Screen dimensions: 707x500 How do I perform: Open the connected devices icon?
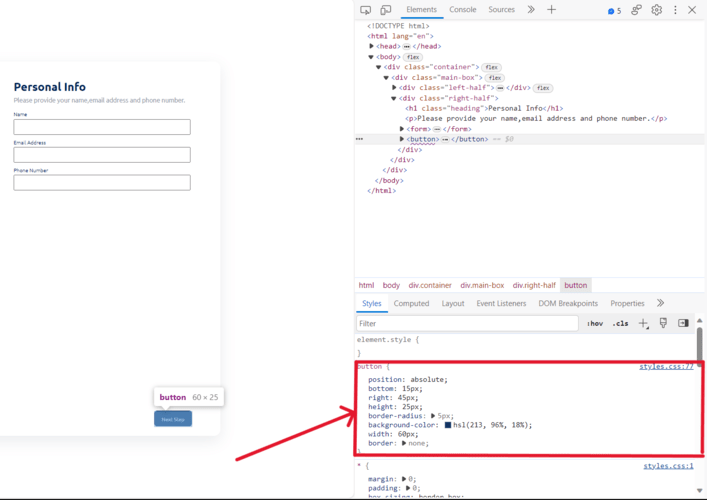point(636,10)
